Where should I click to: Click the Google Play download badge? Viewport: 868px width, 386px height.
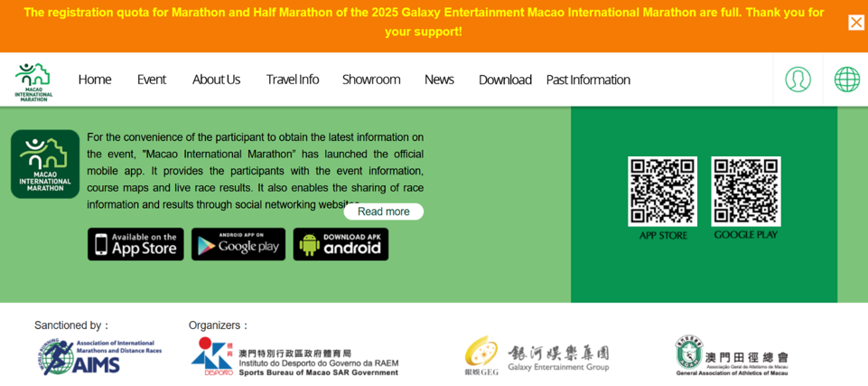point(238,244)
